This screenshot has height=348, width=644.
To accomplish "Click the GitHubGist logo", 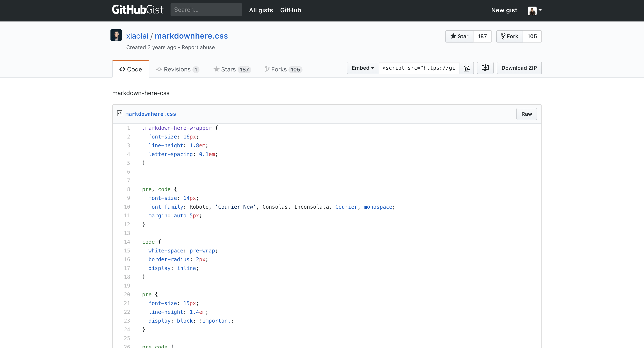I will point(137,10).
